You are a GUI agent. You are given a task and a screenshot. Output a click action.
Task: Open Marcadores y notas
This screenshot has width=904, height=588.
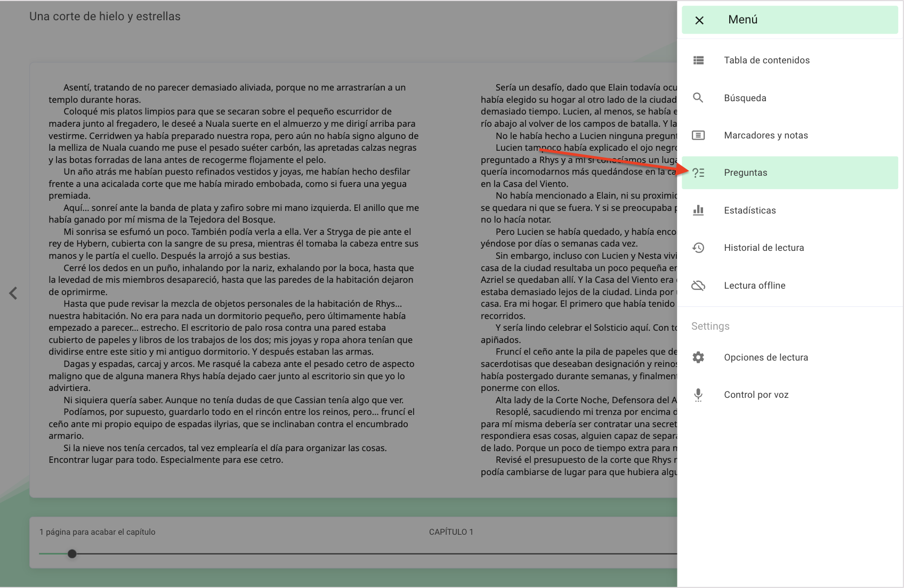[790, 135]
